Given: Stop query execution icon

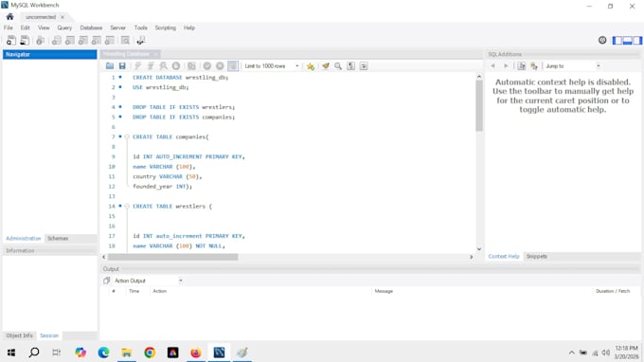Looking at the screenshot, I should pos(176,65).
